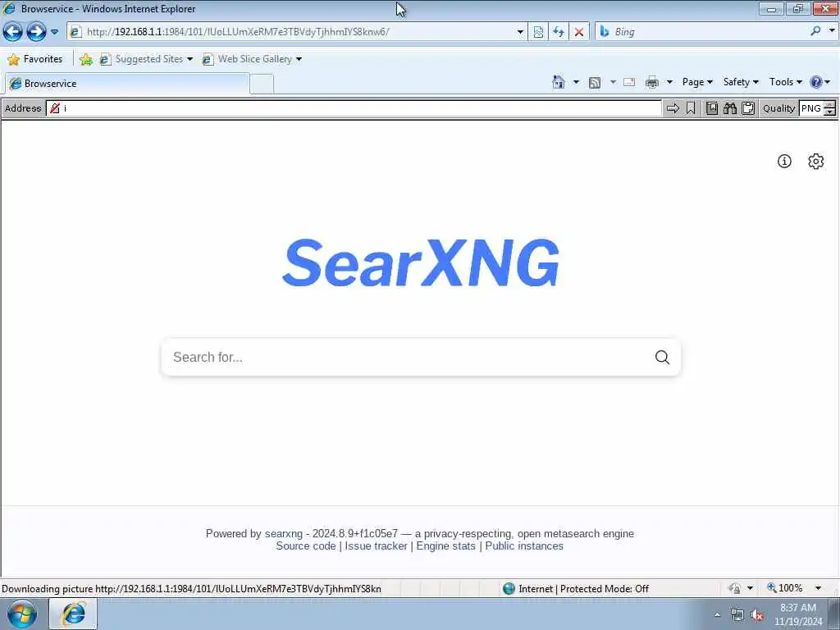Open the Tools menu

[x=785, y=82]
